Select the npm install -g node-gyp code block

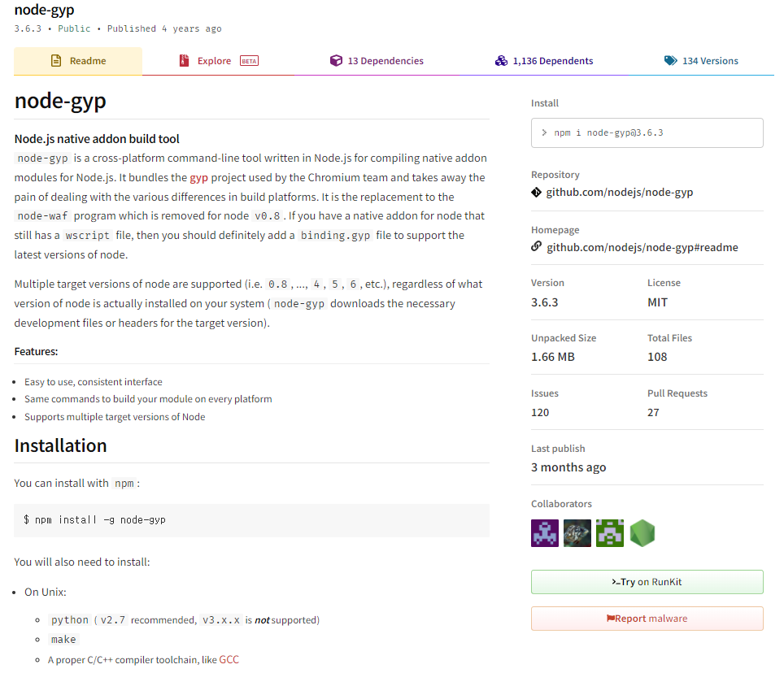[251, 520]
